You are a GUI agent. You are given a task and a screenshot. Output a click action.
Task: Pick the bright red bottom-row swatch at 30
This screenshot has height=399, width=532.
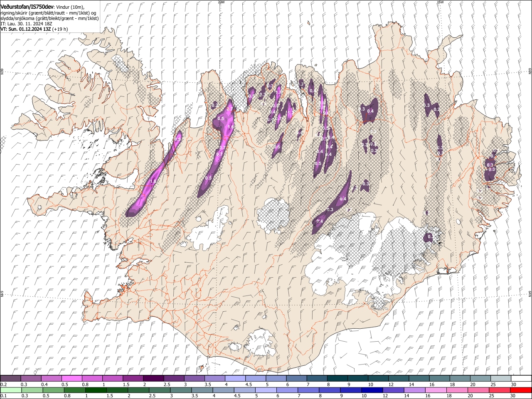point(520,390)
